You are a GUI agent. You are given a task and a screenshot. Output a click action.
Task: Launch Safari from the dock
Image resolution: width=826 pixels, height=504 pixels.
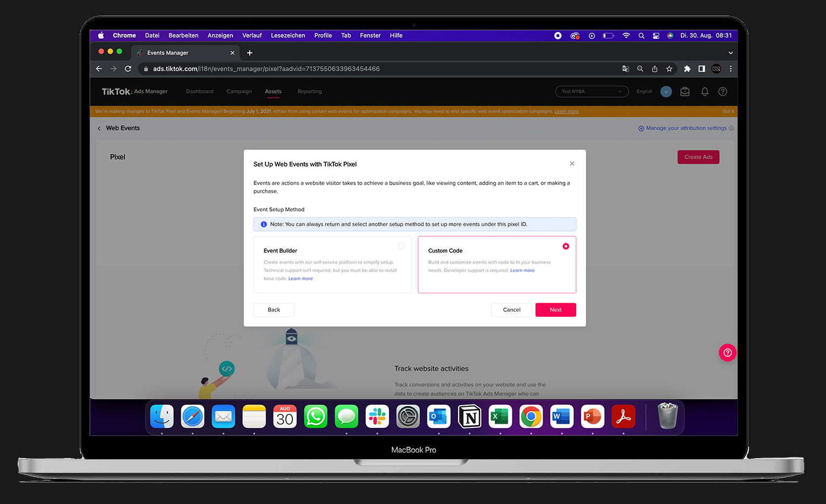pyautogui.click(x=193, y=417)
